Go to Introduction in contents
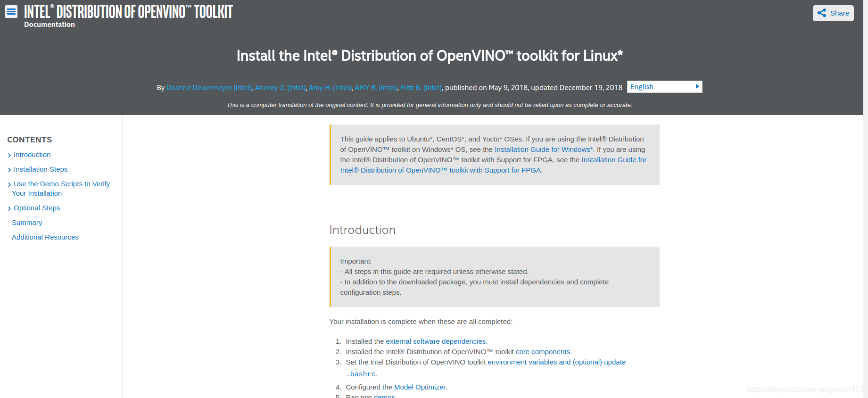This screenshot has height=398, width=868. pyautogui.click(x=32, y=155)
